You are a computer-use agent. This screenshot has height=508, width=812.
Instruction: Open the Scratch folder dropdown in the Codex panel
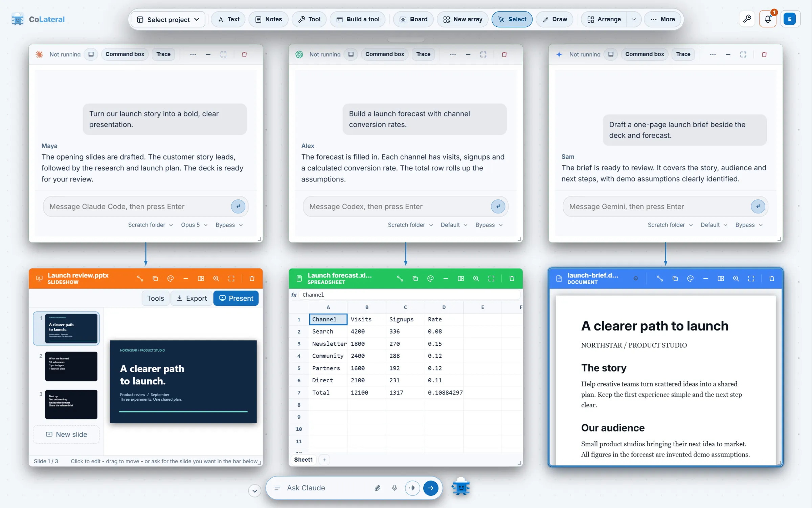pos(410,225)
